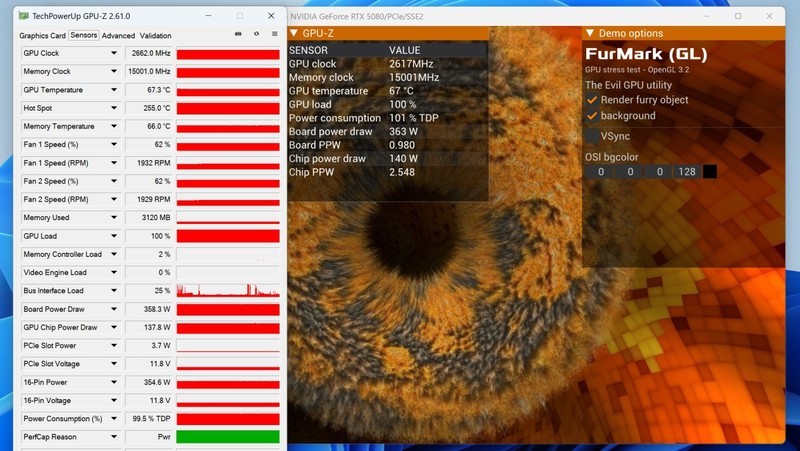Viewport: 800px width, 451px height.
Task: Click the 2662.0 MHz GPU Clock value
Action: click(x=148, y=53)
